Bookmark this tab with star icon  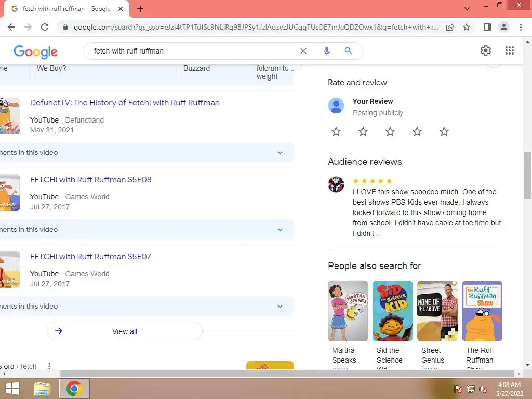pos(467,27)
